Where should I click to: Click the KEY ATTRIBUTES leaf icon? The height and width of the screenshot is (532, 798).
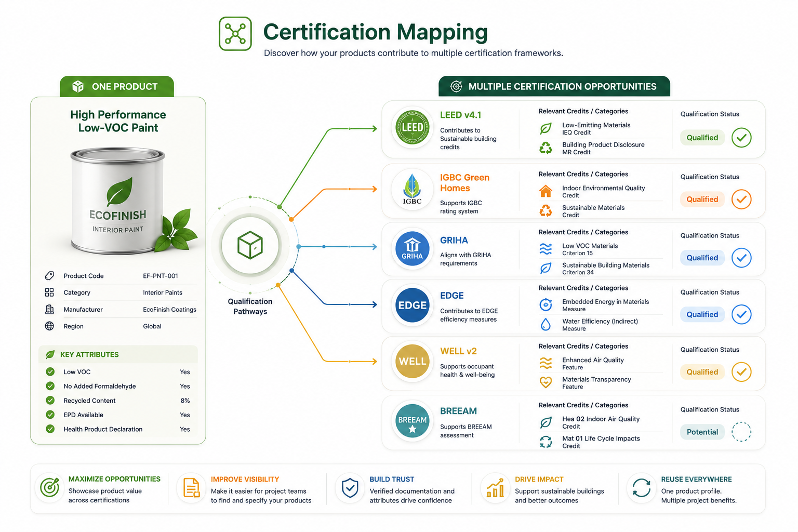pyautogui.click(x=50, y=354)
